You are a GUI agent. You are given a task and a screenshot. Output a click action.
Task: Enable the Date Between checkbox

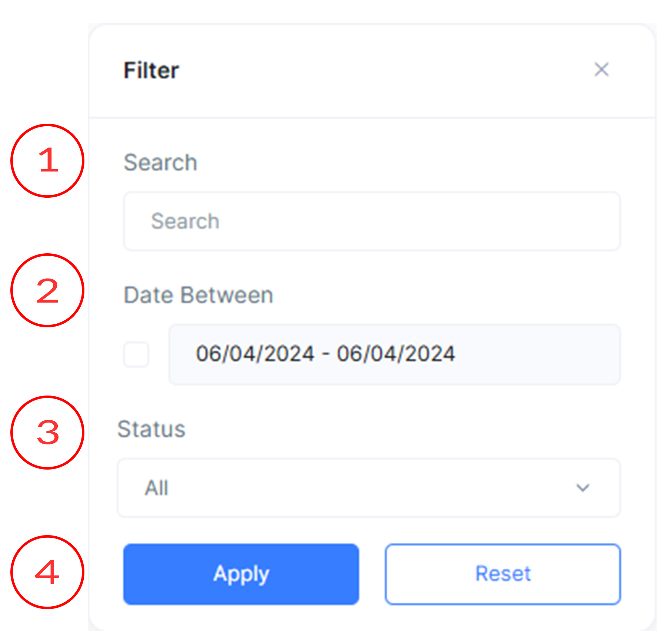(136, 354)
